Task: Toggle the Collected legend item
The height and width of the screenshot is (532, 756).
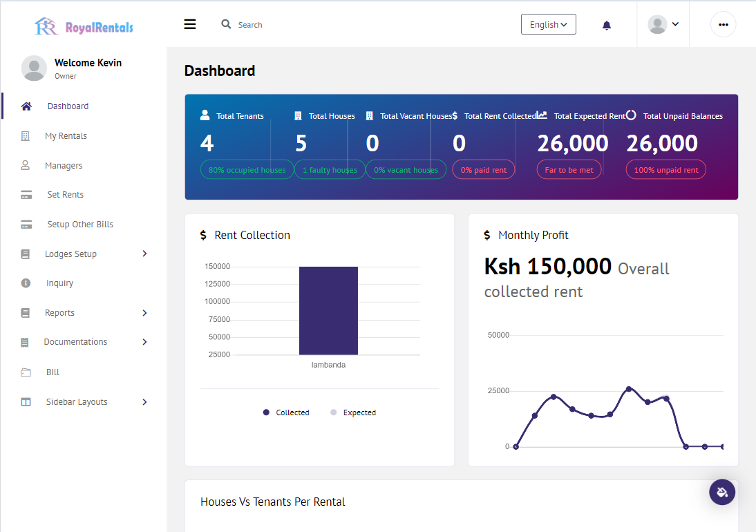Action: (286, 412)
